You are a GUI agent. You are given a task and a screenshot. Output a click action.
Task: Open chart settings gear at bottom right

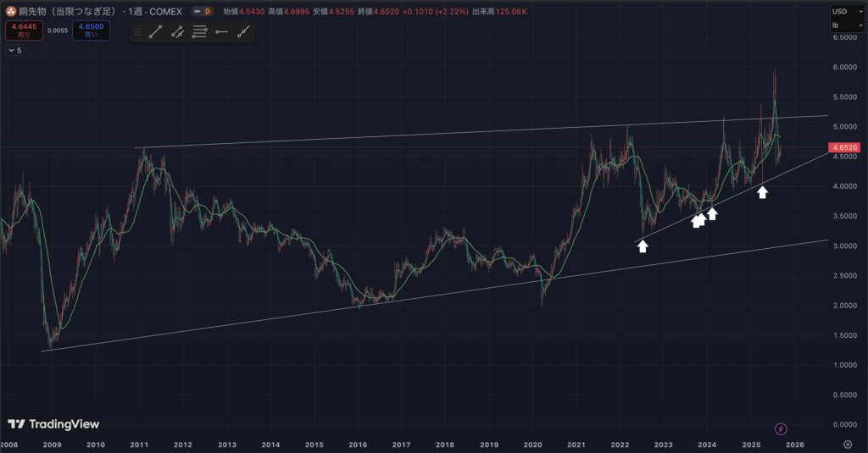[847, 444]
